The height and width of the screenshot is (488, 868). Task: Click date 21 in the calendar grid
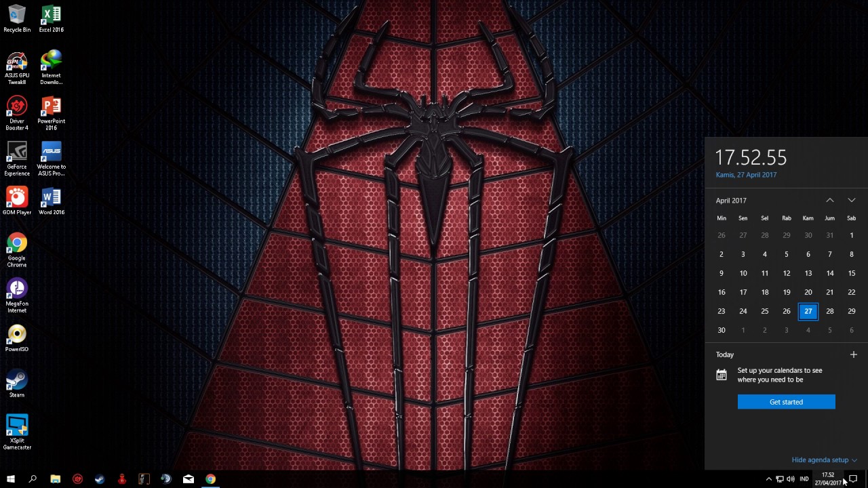(830, 292)
